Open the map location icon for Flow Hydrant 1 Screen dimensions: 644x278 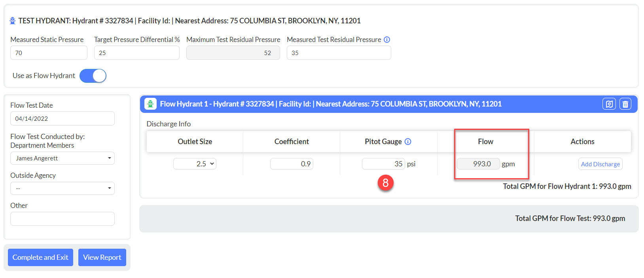point(609,104)
